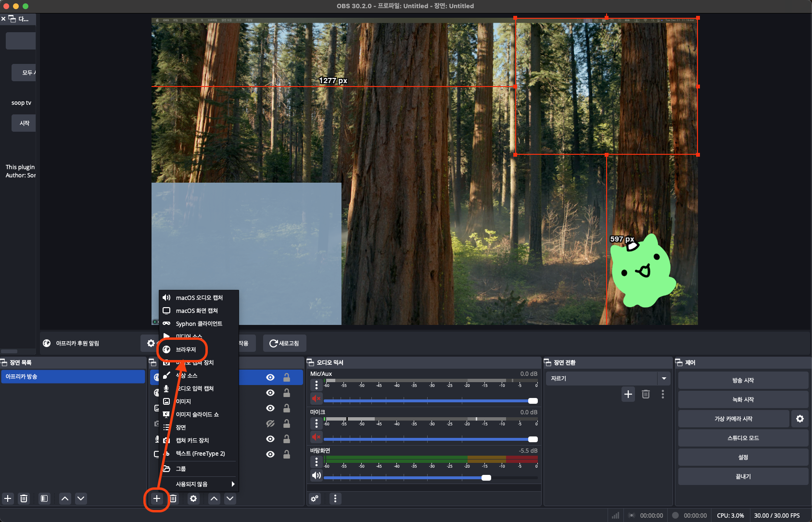Add a new source with the plus button

[x=157, y=498]
